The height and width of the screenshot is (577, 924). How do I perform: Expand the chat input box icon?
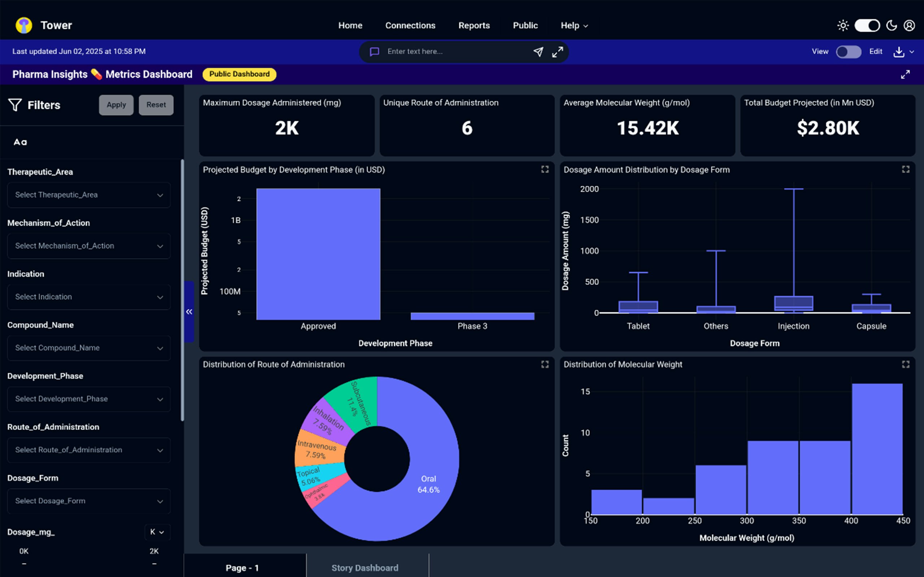click(557, 52)
